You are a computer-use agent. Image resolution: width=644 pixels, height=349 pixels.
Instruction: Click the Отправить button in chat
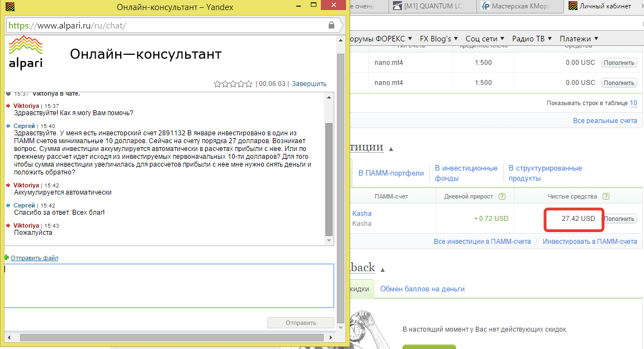pyautogui.click(x=301, y=323)
